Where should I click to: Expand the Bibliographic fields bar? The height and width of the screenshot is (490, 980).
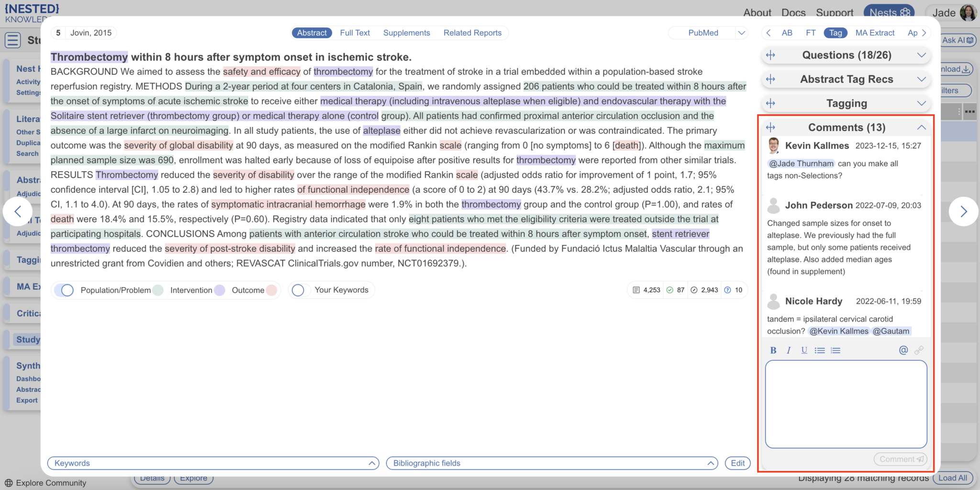pyautogui.click(x=552, y=463)
